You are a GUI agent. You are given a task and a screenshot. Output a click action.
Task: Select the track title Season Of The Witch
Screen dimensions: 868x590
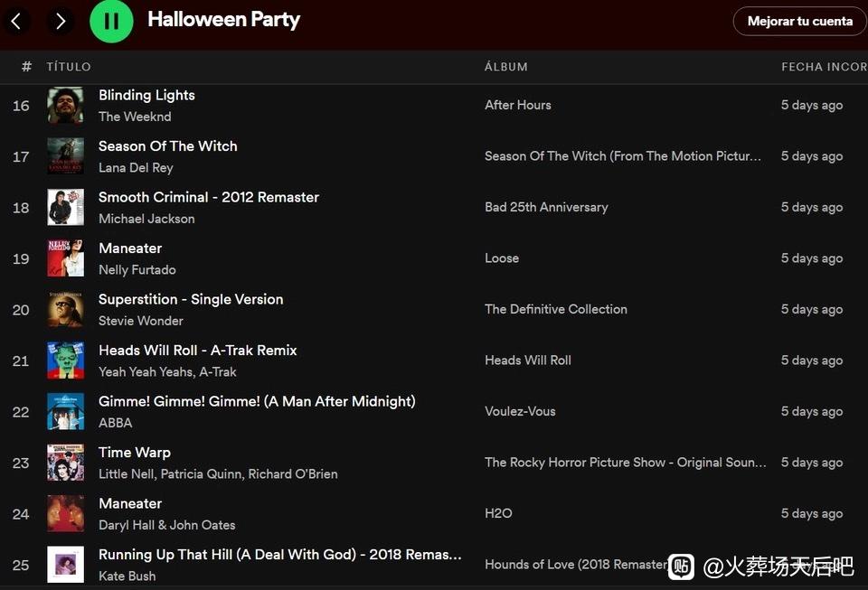168,146
